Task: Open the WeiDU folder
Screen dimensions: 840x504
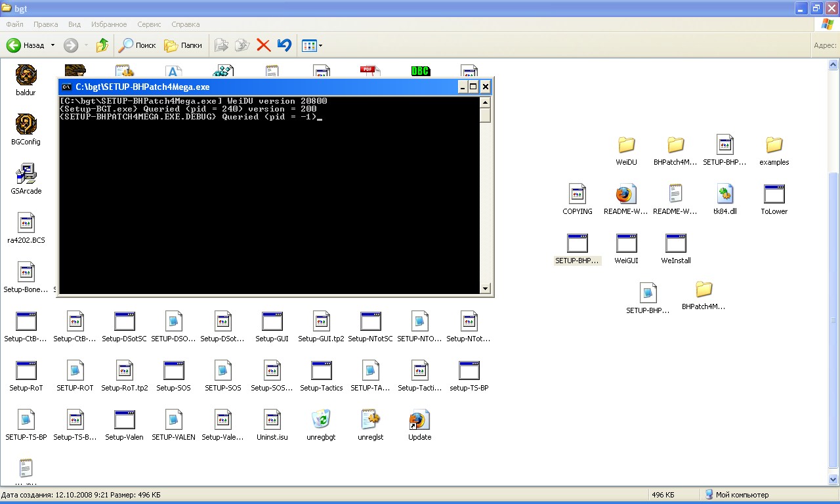Action: click(x=626, y=145)
